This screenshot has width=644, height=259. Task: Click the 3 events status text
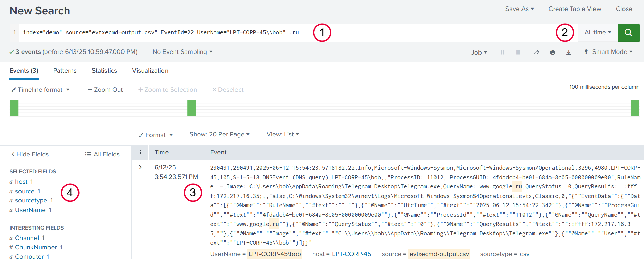(28, 52)
